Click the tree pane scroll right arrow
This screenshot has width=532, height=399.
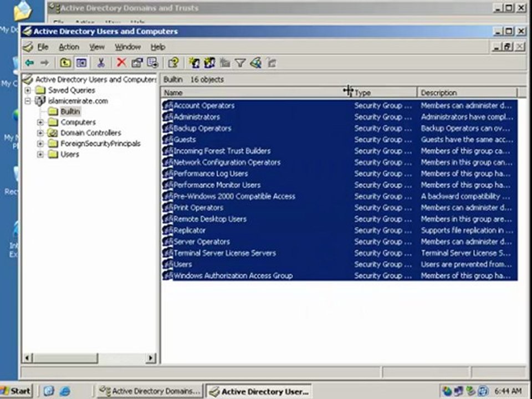pos(151,358)
